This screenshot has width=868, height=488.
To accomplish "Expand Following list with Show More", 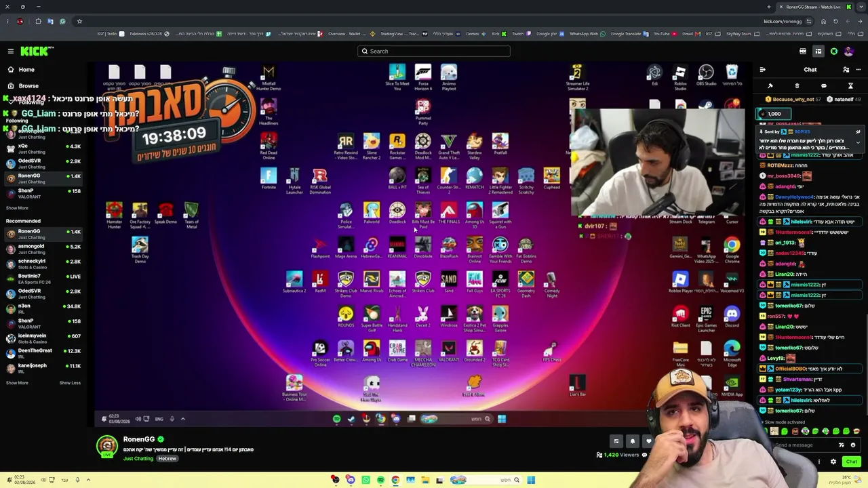I will point(17,208).
